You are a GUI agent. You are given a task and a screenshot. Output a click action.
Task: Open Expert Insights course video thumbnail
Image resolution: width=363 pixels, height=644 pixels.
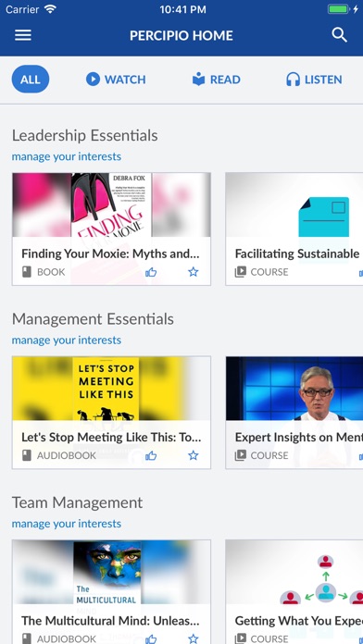click(x=294, y=388)
